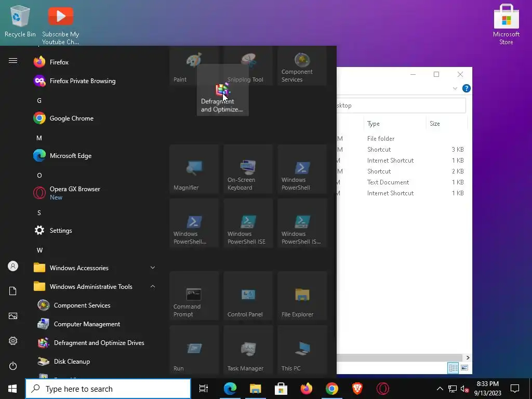Sort File Explorer list by Size column
The image size is (532, 399).
446,124
